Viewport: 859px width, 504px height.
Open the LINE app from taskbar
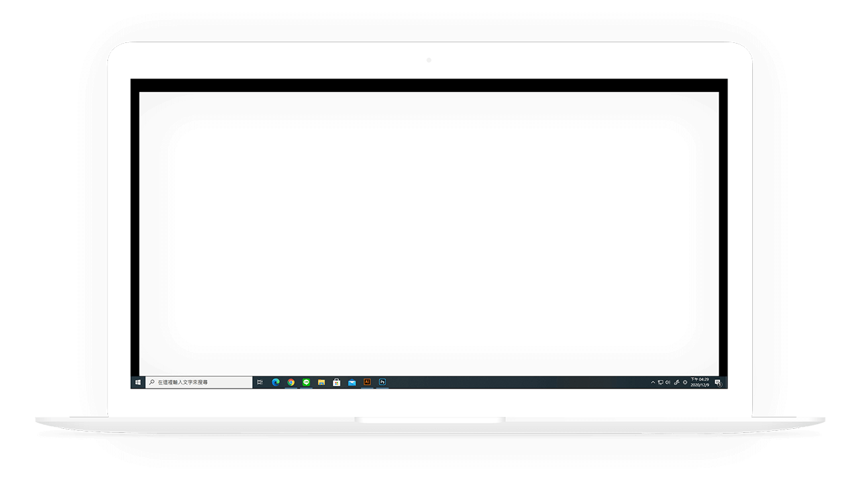coord(306,382)
